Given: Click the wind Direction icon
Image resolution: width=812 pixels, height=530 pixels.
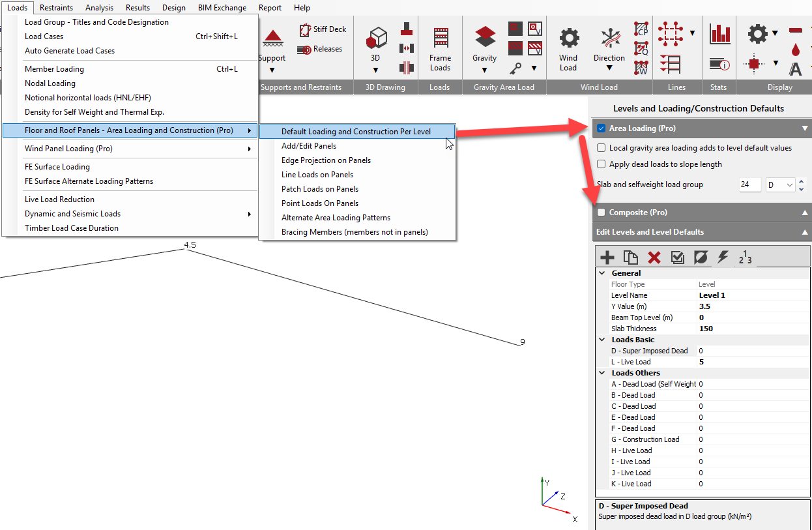Looking at the screenshot, I should (x=610, y=38).
